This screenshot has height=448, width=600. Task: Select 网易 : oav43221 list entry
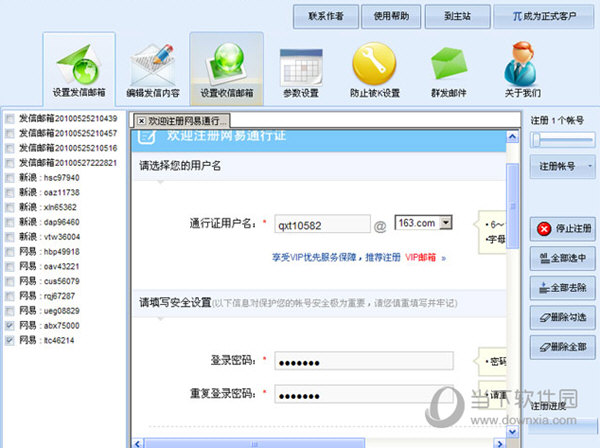[49, 267]
